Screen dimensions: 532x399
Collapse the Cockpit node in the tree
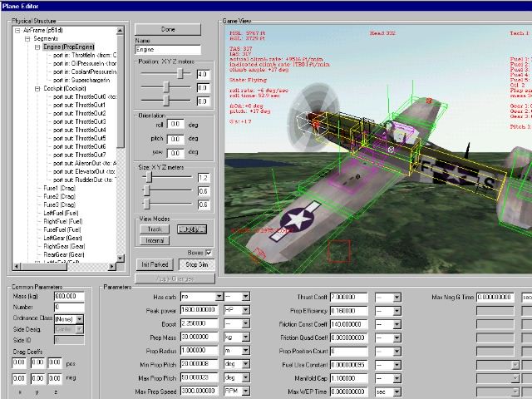click(37, 87)
